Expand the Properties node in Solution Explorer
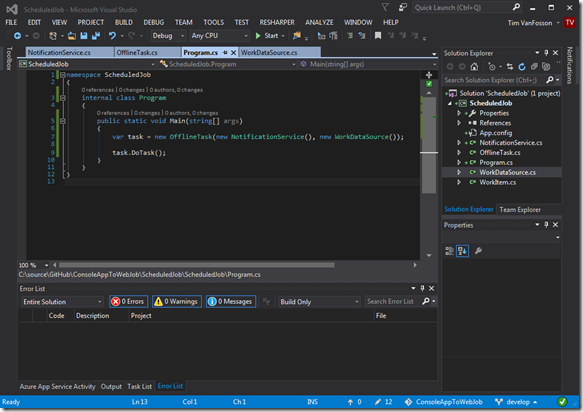Viewport: 583px width, 412px height. [459, 113]
